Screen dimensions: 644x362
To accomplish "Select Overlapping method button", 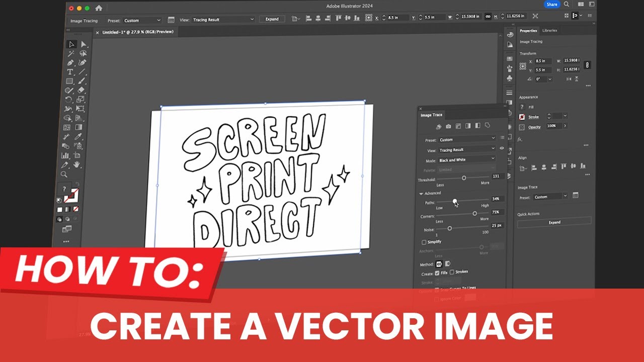I will click(448, 263).
